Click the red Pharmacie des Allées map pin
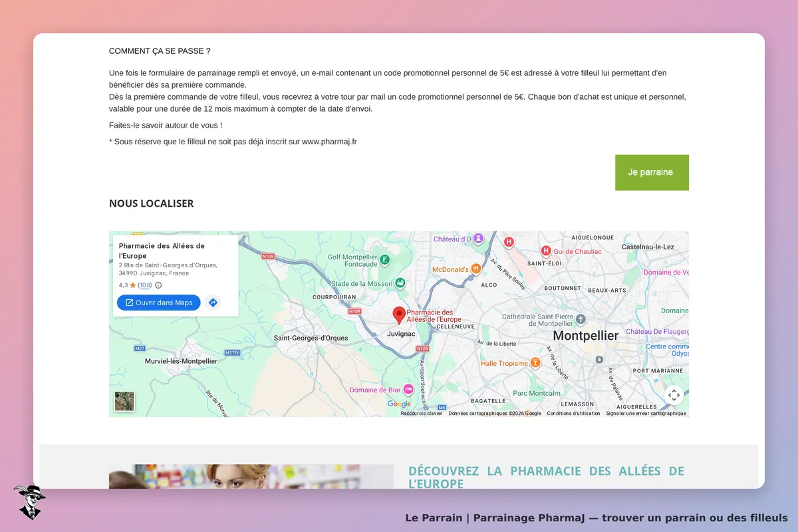This screenshot has width=798, height=532. [399, 315]
